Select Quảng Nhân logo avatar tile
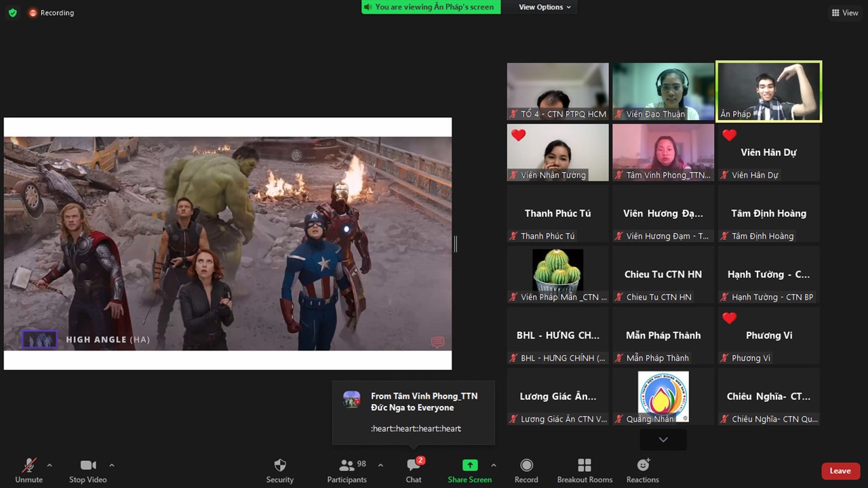Viewport: 868px width, 488px height. click(x=663, y=396)
